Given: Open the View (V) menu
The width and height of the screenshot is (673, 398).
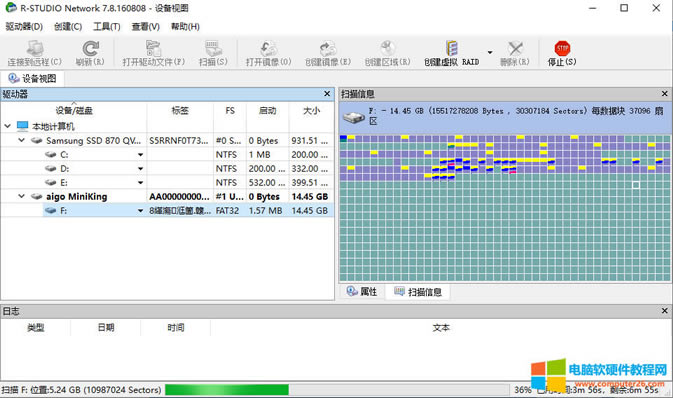Looking at the screenshot, I should tap(146, 27).
